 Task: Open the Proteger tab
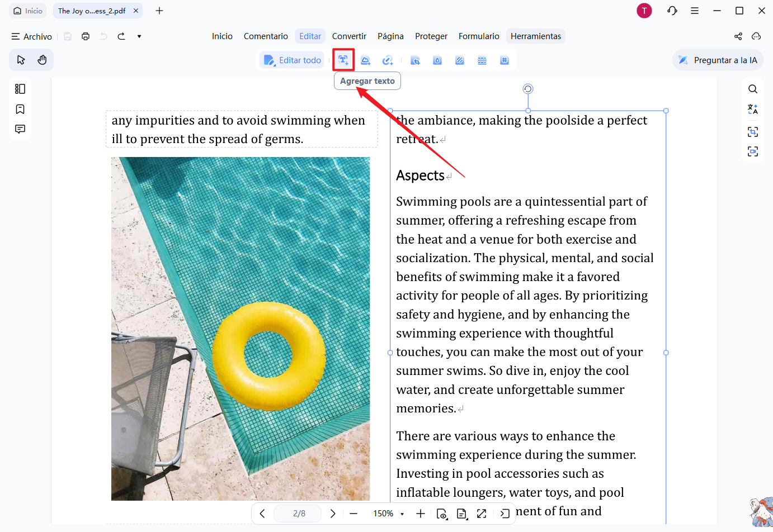coord(431,36)
